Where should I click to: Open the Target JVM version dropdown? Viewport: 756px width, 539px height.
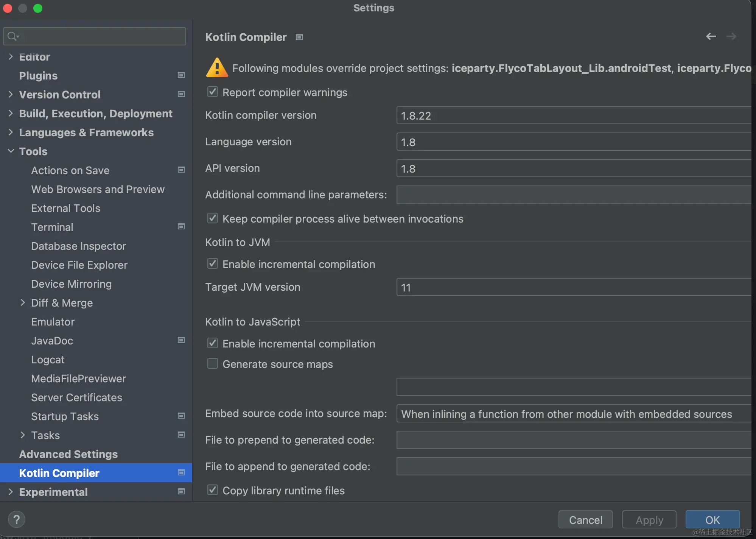tap(573, 287)
